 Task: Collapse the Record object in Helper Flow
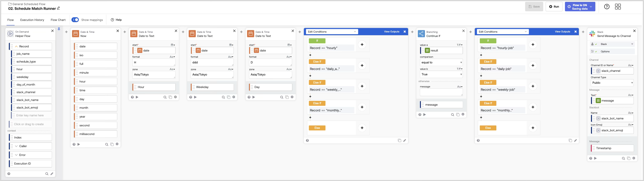(x=16, y=47)
